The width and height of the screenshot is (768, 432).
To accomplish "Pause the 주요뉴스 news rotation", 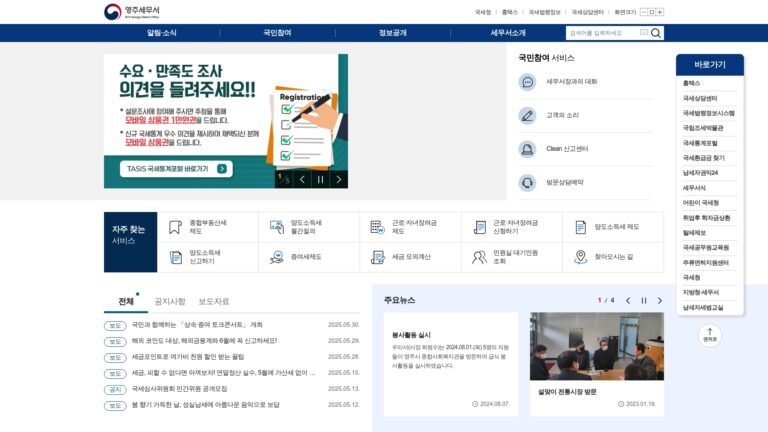I will (x=644, y=301).
